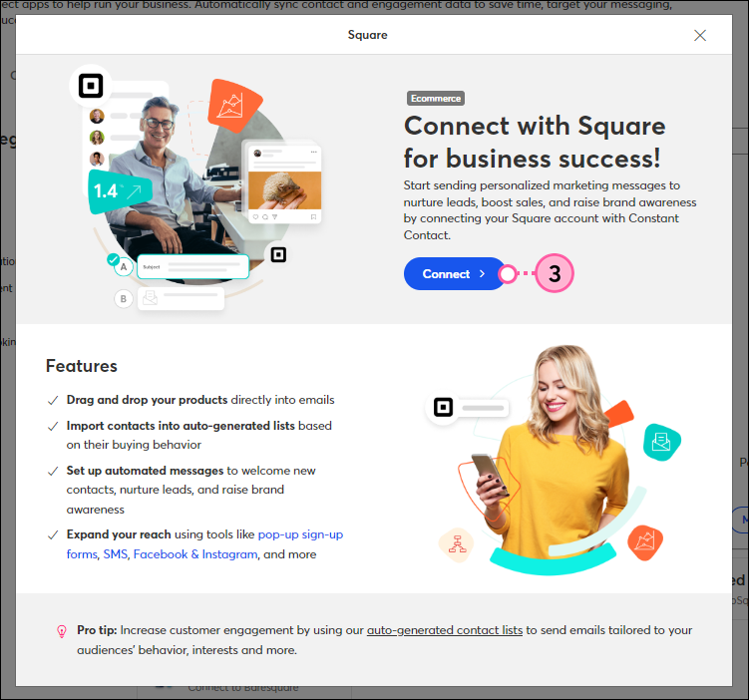Click the lightbulb Pro tip icon
Image resolution: width=749 pixels, height=700 pixels.
click(62, 631)
